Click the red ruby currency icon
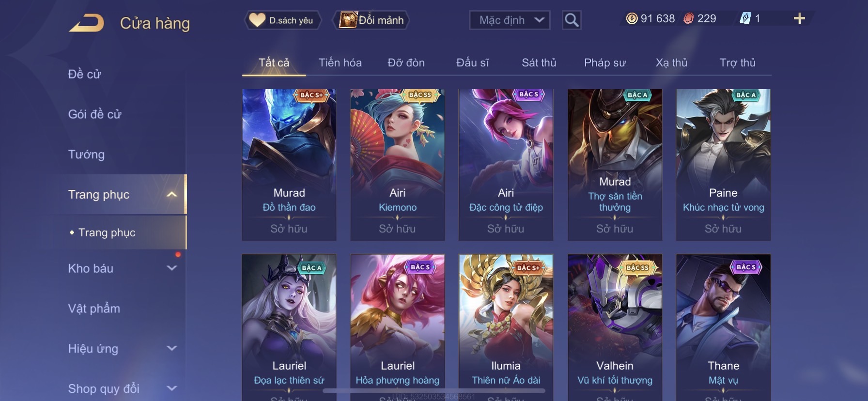The image size is (868, 401). pyautogui.click(x=689, y=18)
